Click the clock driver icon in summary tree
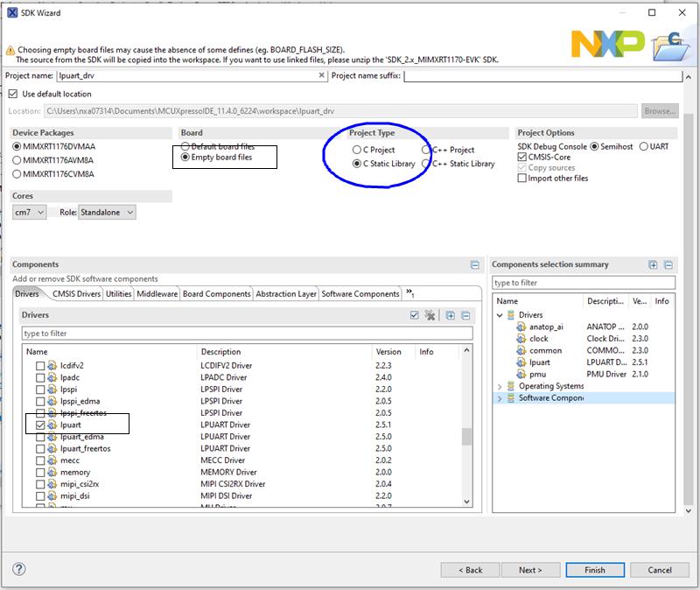Image resolution: width=700 pixels, height=590 pixels. coord(521,339)
